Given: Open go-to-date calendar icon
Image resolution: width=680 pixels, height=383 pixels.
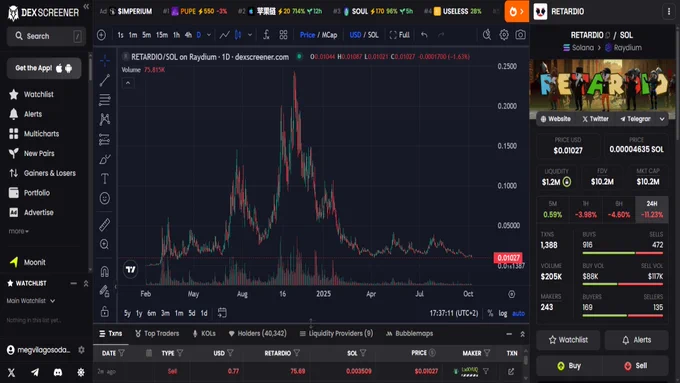Looking at the screenshot, I should click(x=222, y=312).
